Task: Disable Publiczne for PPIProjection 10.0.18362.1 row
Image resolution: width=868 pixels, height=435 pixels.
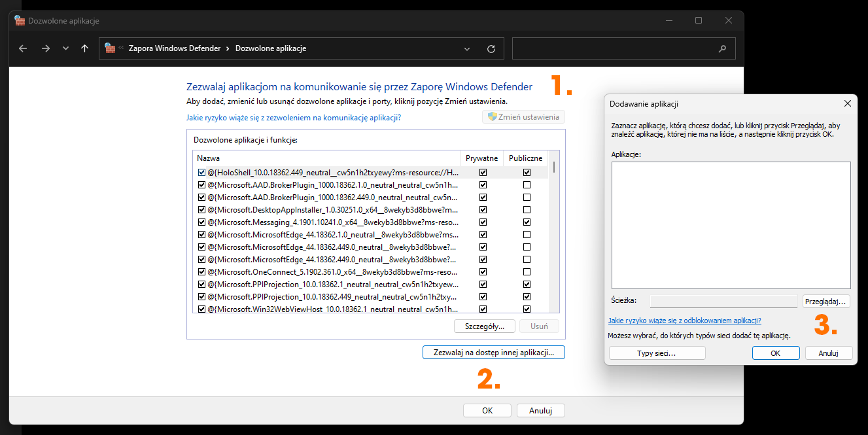Action: [527, 285]
